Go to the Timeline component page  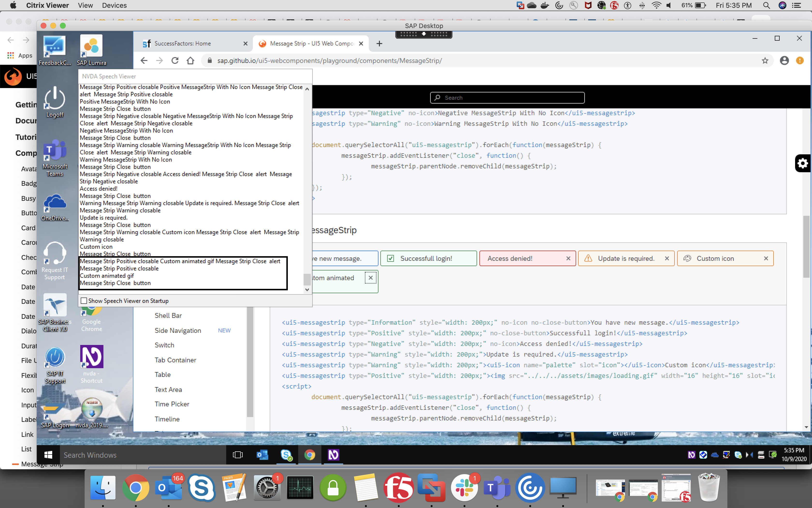[167, 419]
